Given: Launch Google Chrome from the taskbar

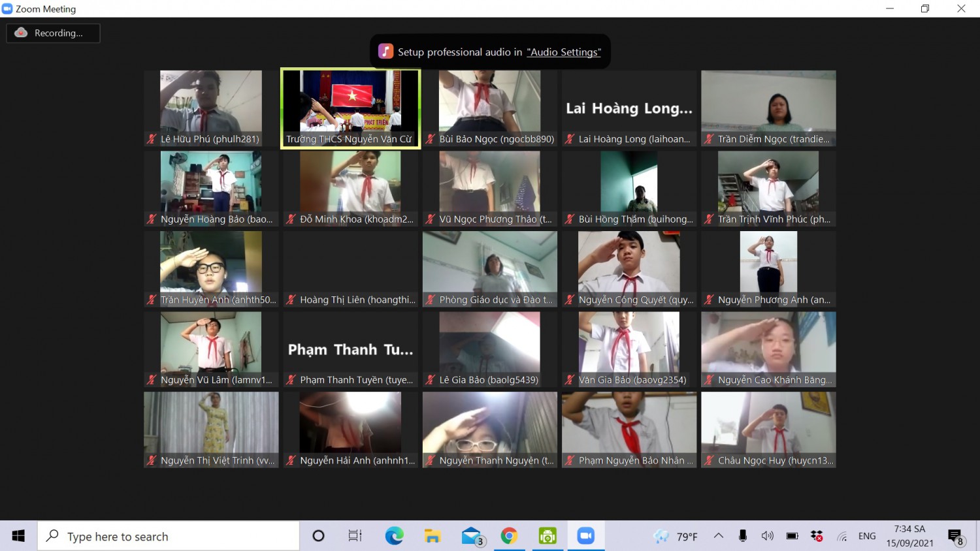Looking at the screenshot, I should pos(509,536).
